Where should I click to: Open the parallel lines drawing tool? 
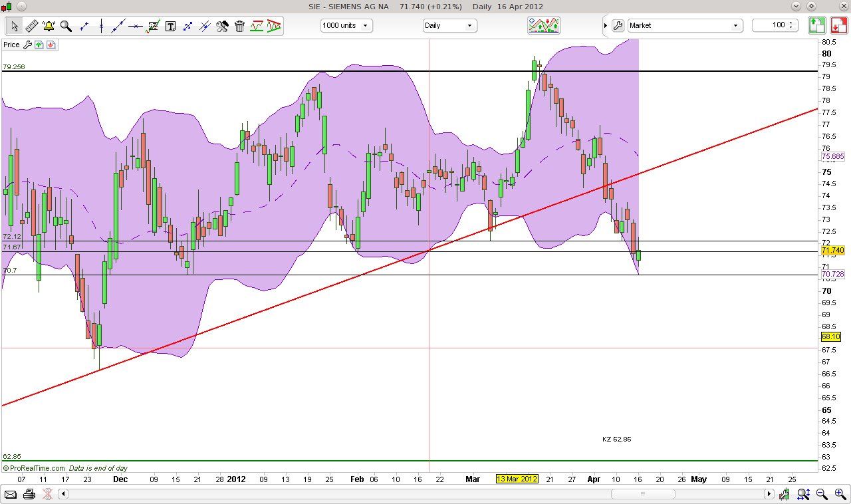click(x=204, y=27)
